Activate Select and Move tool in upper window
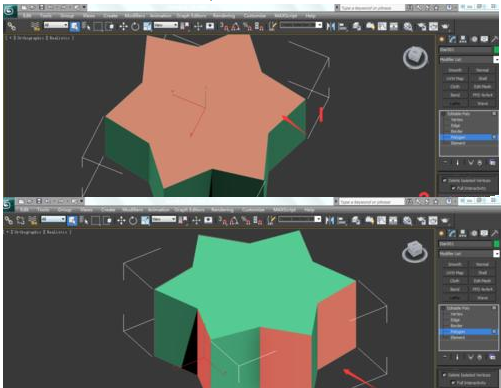Screen dimensions: 501x388 (123, 26)
